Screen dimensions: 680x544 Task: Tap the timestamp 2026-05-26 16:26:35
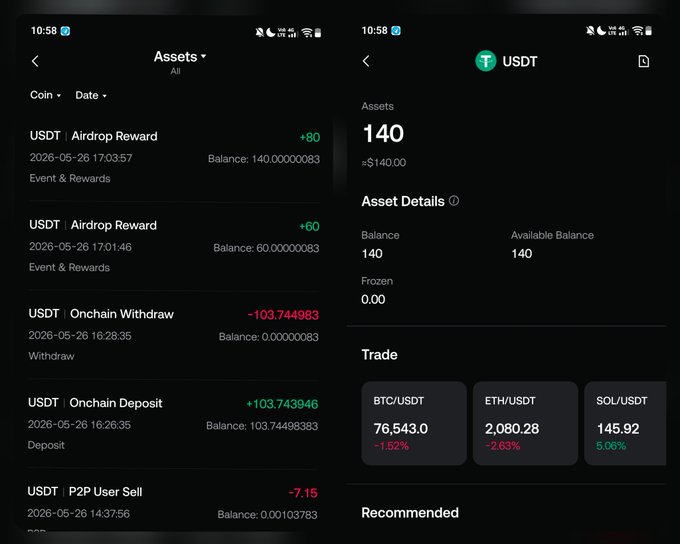tap(79, 424)
